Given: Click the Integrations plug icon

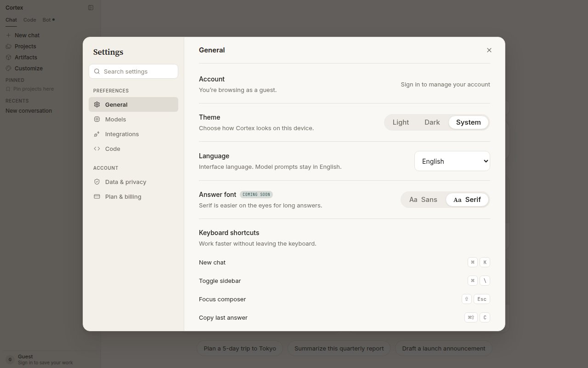Looking at the screenshot, I should (97, 134).
